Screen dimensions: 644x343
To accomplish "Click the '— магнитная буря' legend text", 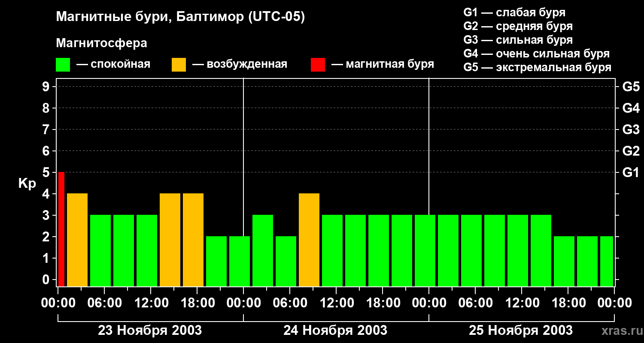I will pyautogui.click(x=383, y=64).
